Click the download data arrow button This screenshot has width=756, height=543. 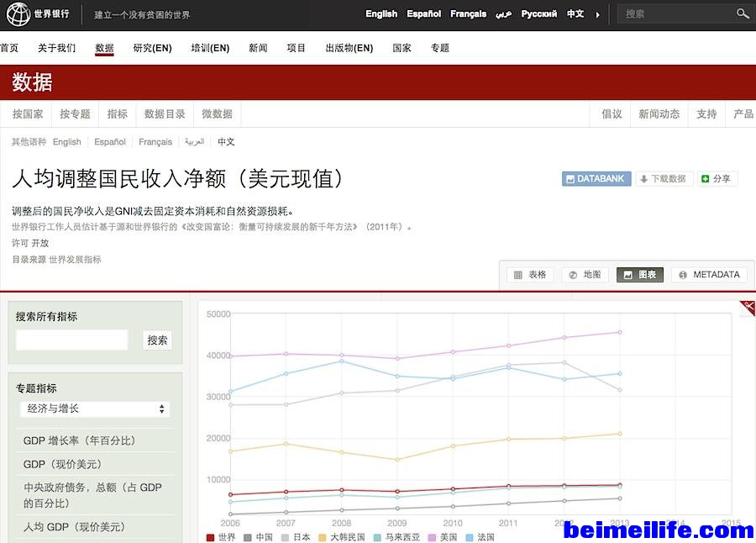[x=663, y=179]
